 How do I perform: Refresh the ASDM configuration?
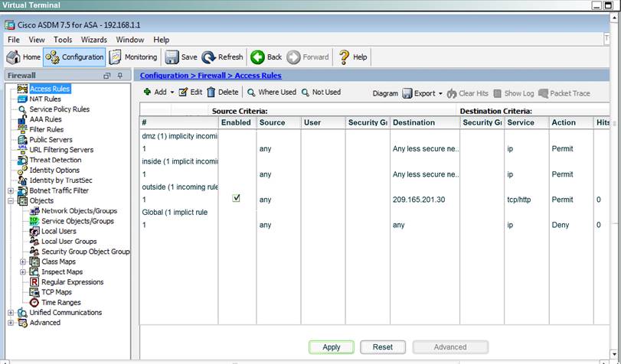point(222,57)
